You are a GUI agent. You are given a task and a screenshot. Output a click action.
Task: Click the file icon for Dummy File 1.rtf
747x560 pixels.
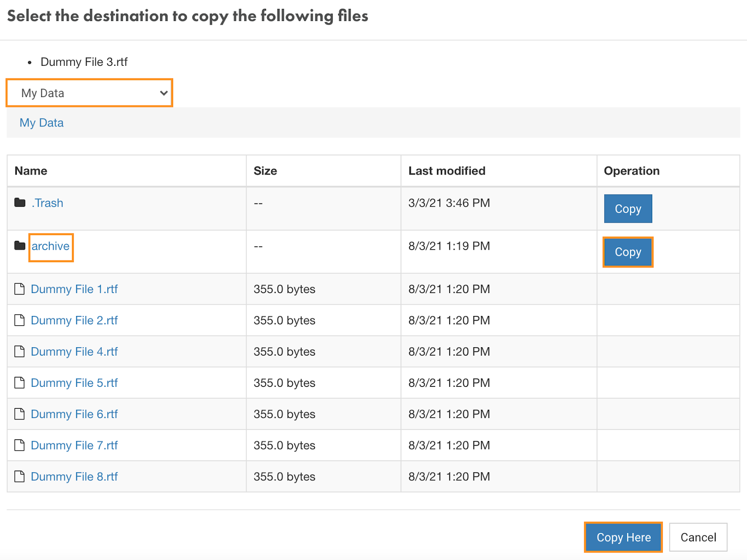pyautogui.click(x=20, y=289)
